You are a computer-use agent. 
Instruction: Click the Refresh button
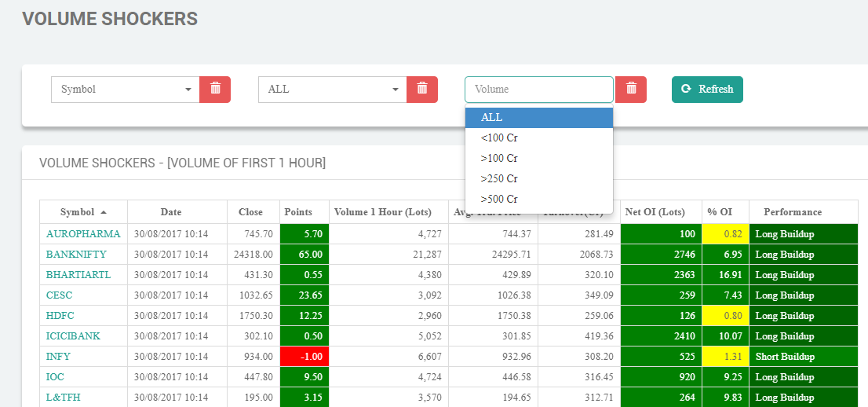click(707, 90)
